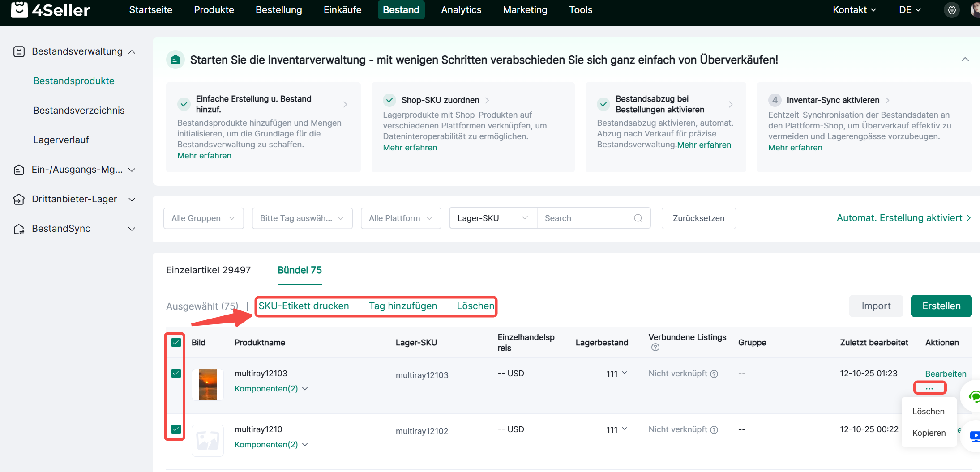Uncheck the multiray12103 row checkbox
The height and width of the screenshot is (472, 980).
pos(176,374)
